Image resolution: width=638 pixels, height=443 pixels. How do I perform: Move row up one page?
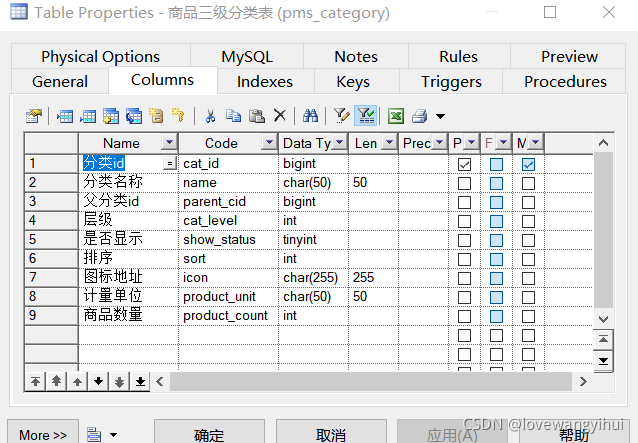tap(56, 382)
